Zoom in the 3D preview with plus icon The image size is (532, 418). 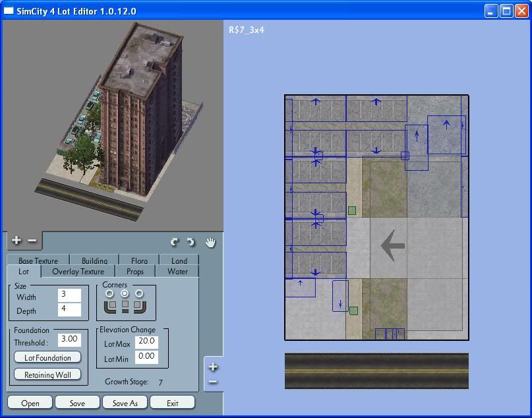[16, 241]
